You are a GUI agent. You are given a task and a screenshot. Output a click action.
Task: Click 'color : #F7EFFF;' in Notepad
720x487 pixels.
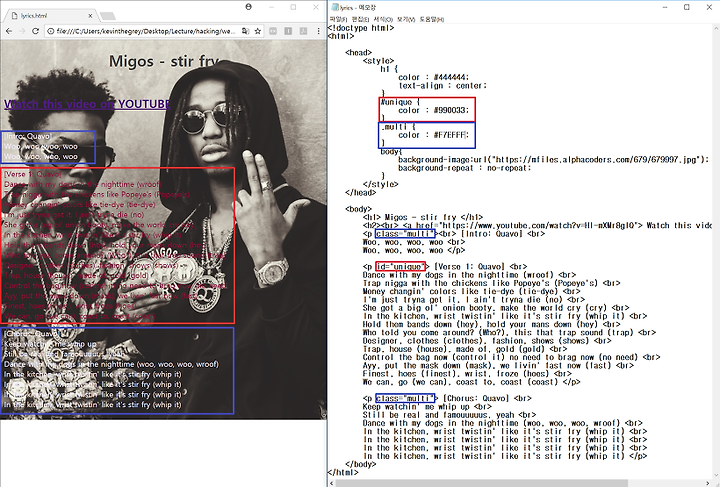pyautogui.click(x=433, y=135)
